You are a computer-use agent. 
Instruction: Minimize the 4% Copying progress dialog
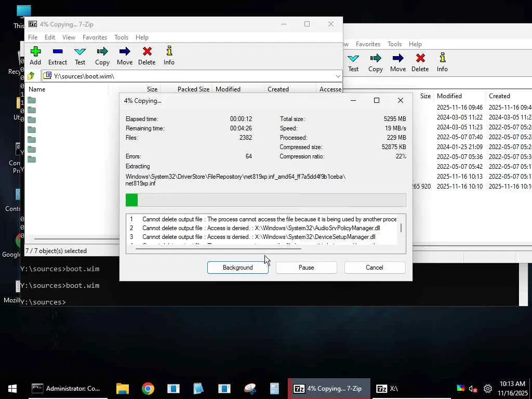point(353,100)
